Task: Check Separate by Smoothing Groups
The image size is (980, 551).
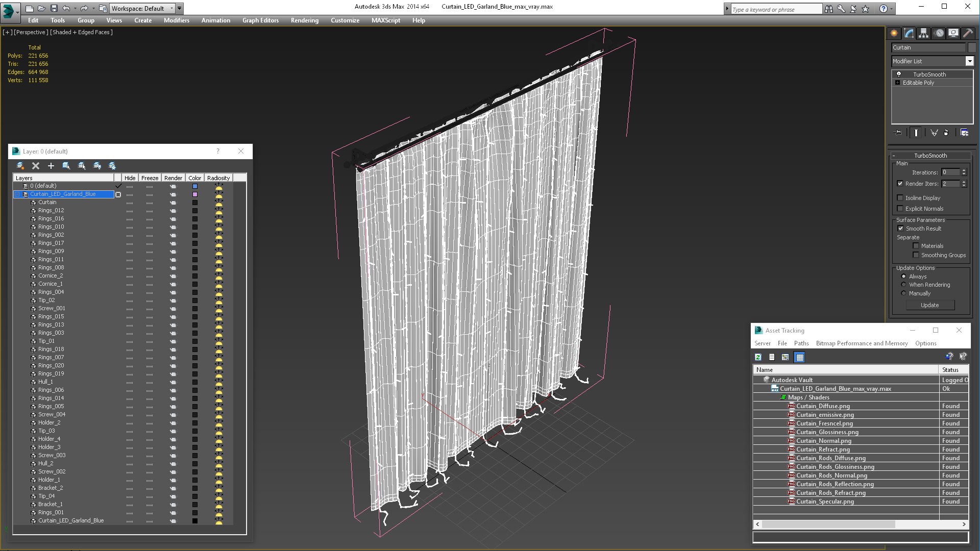Action: [x=916, y=255]
